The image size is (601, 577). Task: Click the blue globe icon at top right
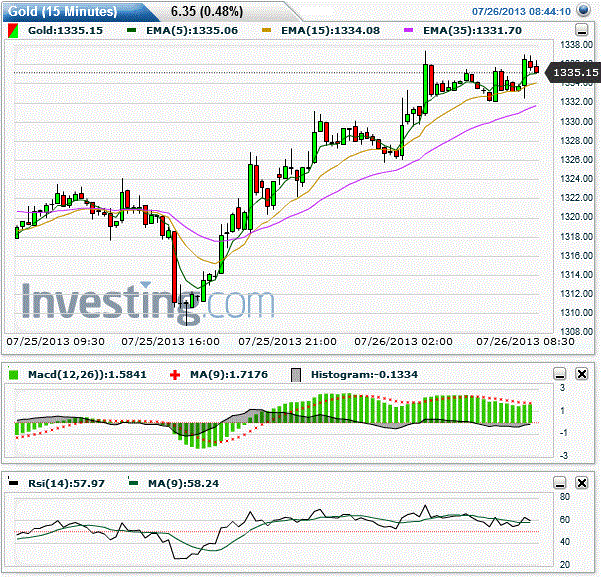pos(583,10)
